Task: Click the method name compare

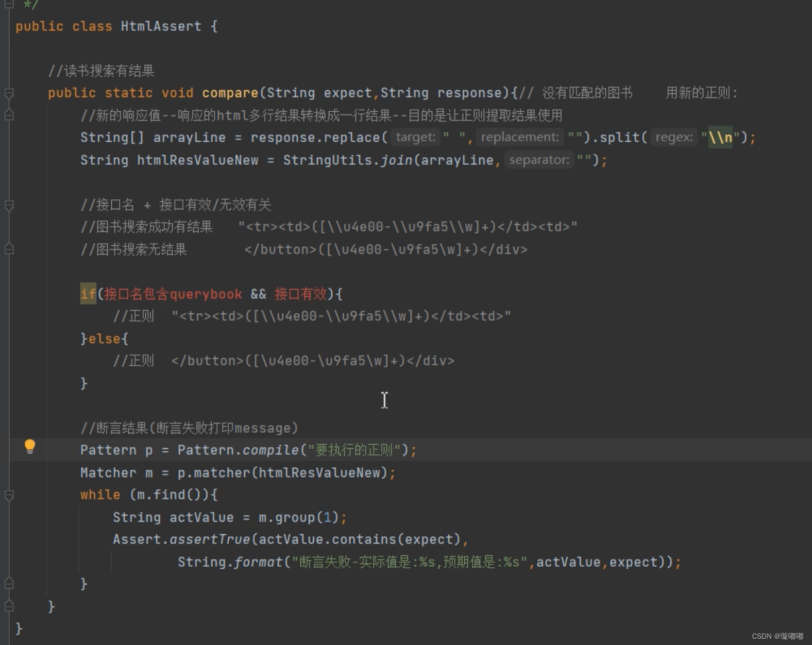Action: pyautogui.click(x=230, y=93)
